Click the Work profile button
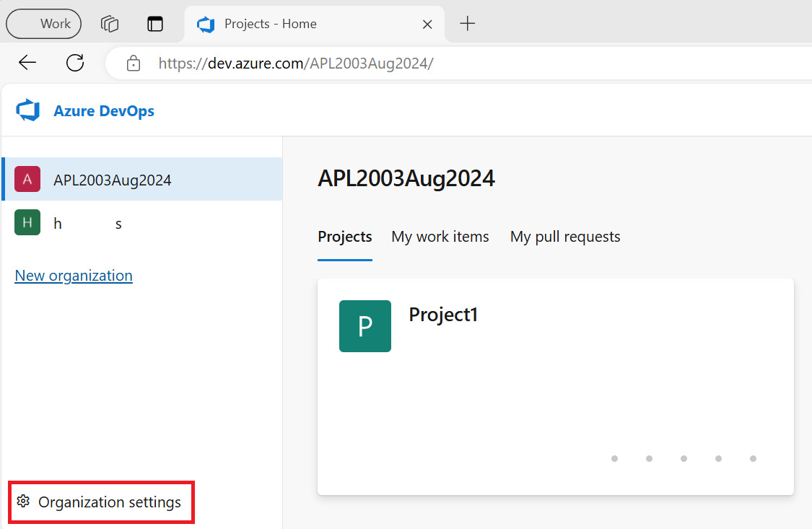Viewport: 812px width, 529px height. click(x=43, y=23)
